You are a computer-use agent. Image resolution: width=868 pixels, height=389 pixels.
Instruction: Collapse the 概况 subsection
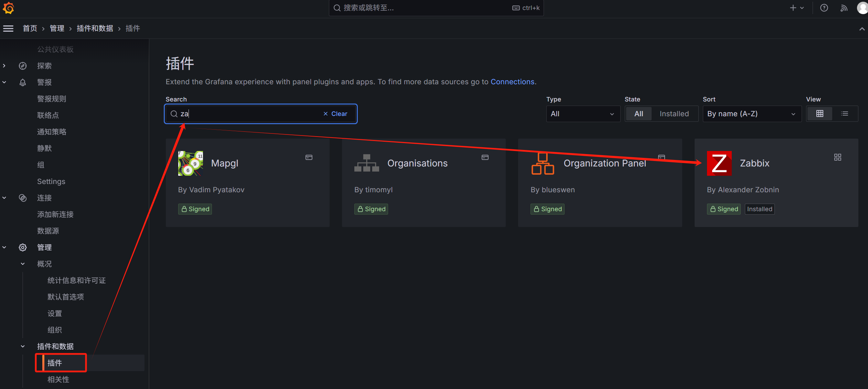click(x=23, y=264)
